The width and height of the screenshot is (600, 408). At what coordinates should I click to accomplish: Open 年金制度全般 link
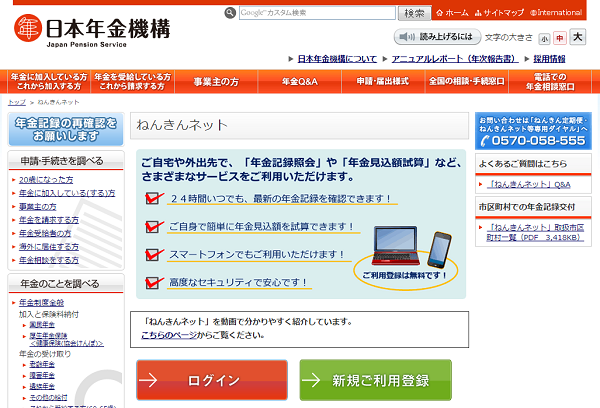(41, 303)
